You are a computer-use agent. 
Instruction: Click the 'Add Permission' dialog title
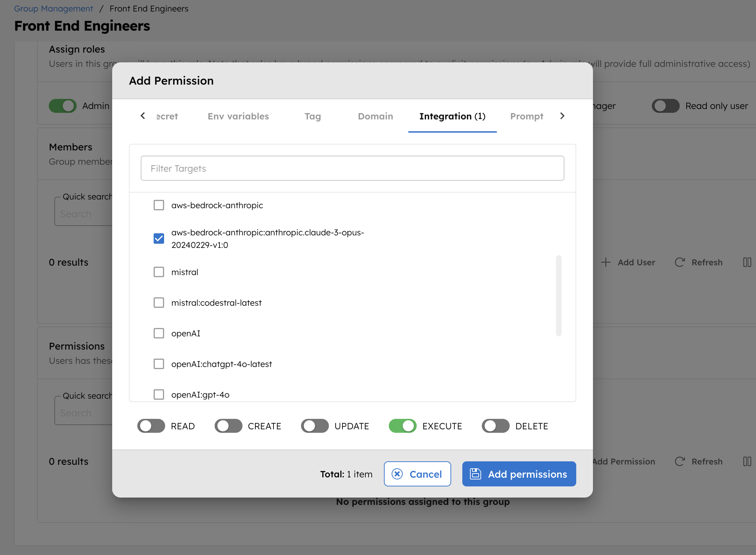171,81
